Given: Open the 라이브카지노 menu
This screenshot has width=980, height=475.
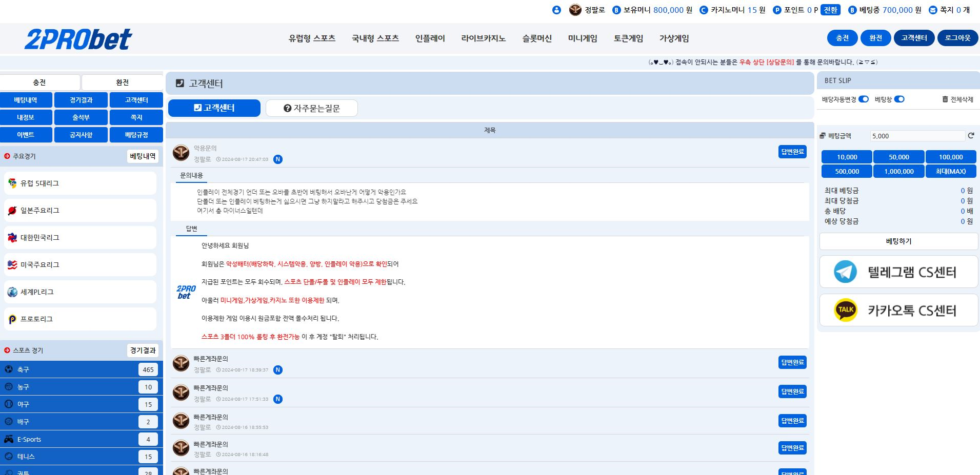Looking at the screenshot, I should (x=483, y=38).
